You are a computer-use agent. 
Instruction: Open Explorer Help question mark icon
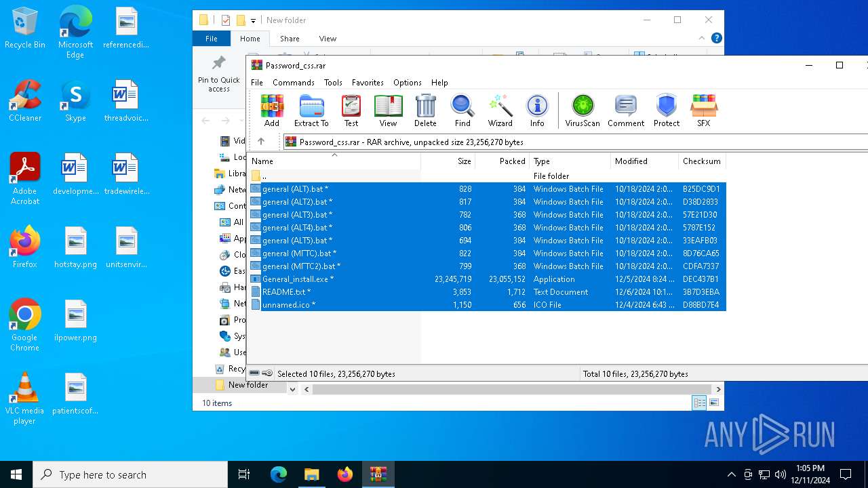pyautogui.click(x=716, y=38)
